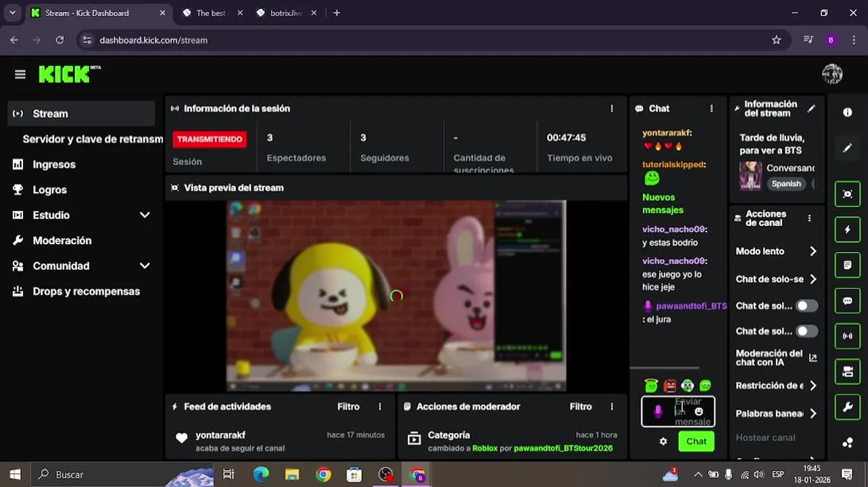
Task: Open the profile avatar menu
Action: (x=832, y=74)
